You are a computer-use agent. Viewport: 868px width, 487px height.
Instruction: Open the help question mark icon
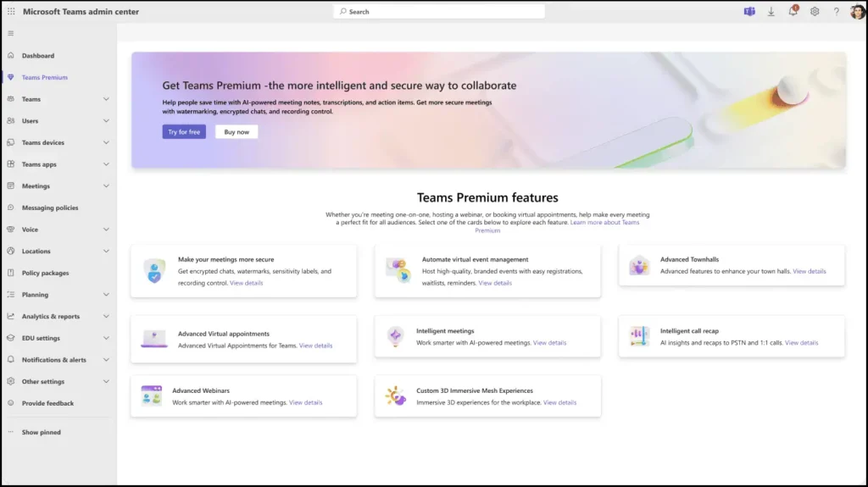[x=837, y=11]
